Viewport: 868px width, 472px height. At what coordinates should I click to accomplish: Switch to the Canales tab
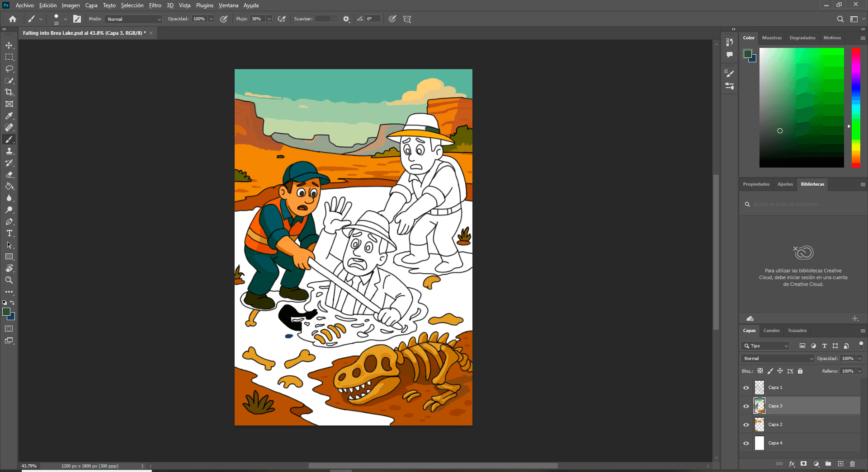[x=771, y=331]
